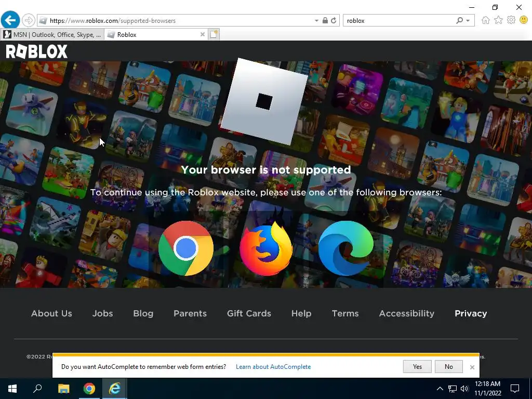Select the Roblox tab
This screenshot has height=399, width=532.
click(x=156, y=34)
